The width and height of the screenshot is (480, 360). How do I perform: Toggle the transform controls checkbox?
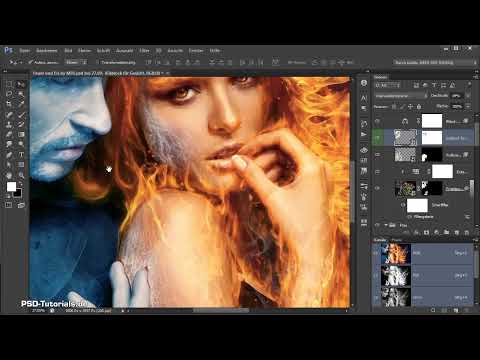97,62
